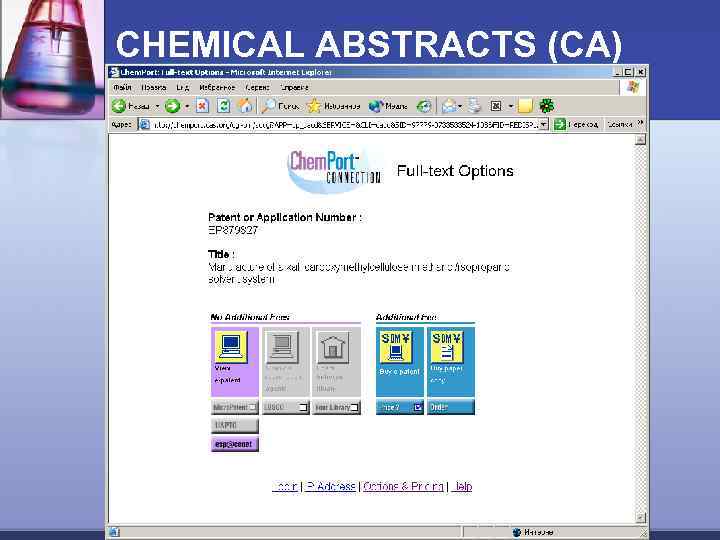Toggle the Your Library checkbox button
Screen dimensions: 720x540
354,407
